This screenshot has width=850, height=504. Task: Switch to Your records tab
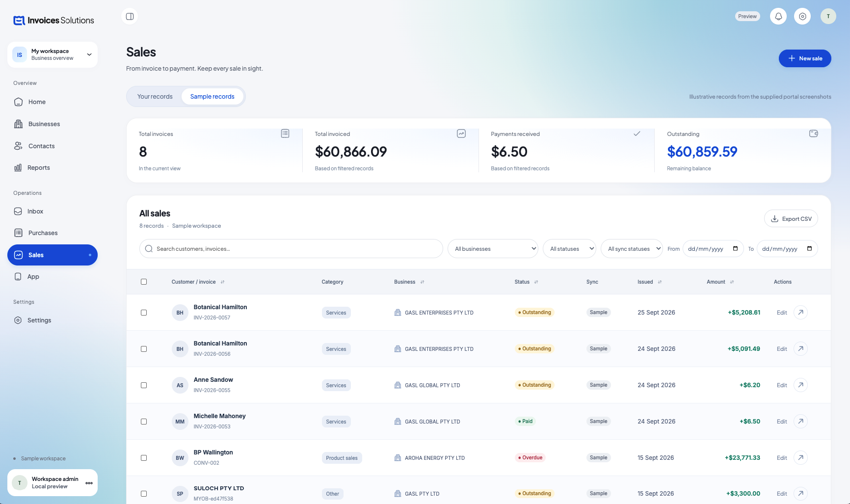155,97
